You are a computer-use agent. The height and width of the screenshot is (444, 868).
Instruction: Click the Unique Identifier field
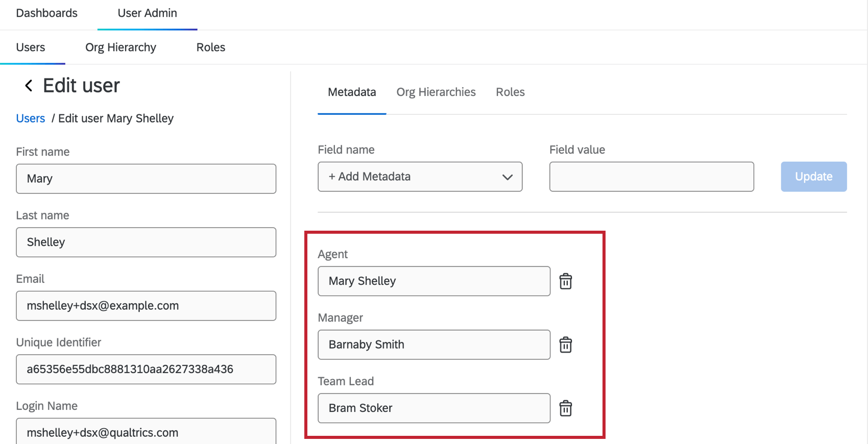[x=146, y=369]
